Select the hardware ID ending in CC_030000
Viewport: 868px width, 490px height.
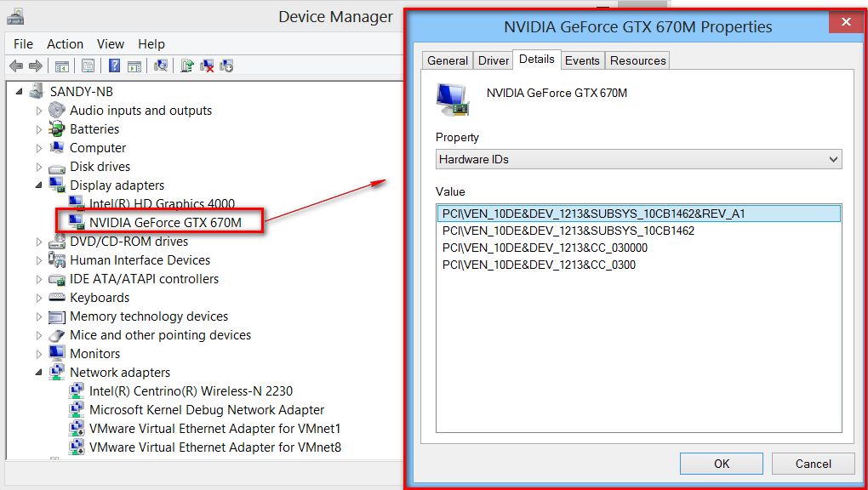[x=545, y=248]
